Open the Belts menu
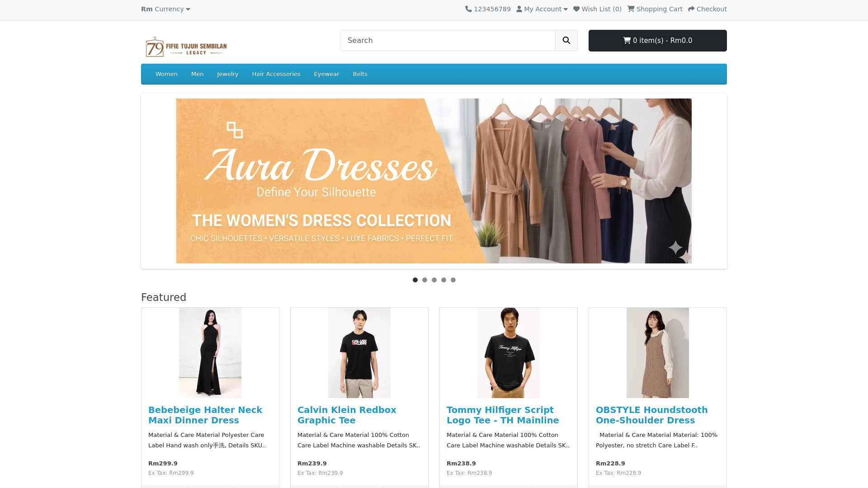The width and height of the screenshot is (868, 488). 360,74
